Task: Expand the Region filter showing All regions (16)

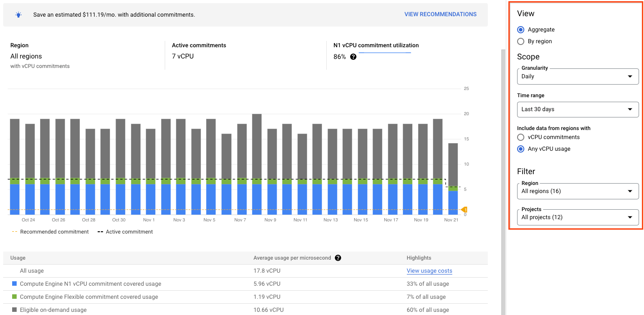Action: coord(577,191)
